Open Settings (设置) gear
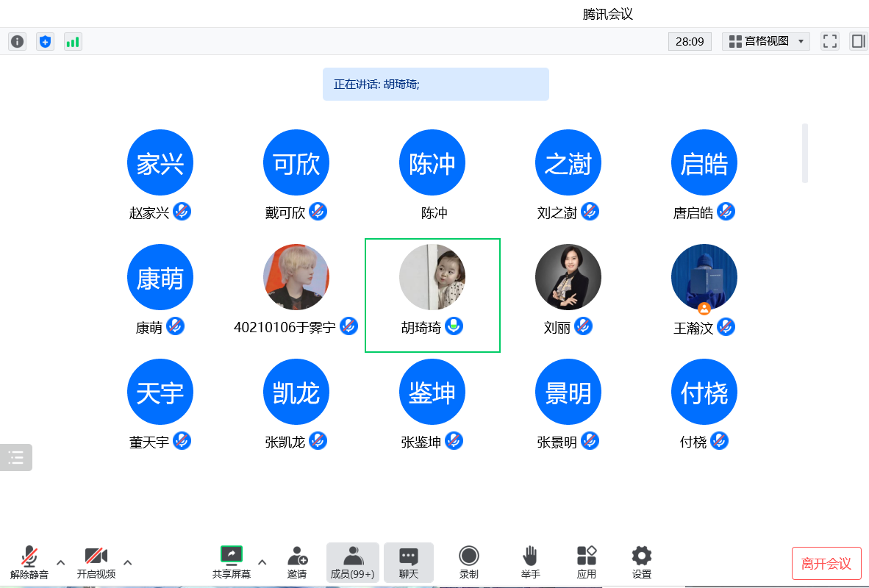This screenshot has width=869, height=588. [641, 562]
